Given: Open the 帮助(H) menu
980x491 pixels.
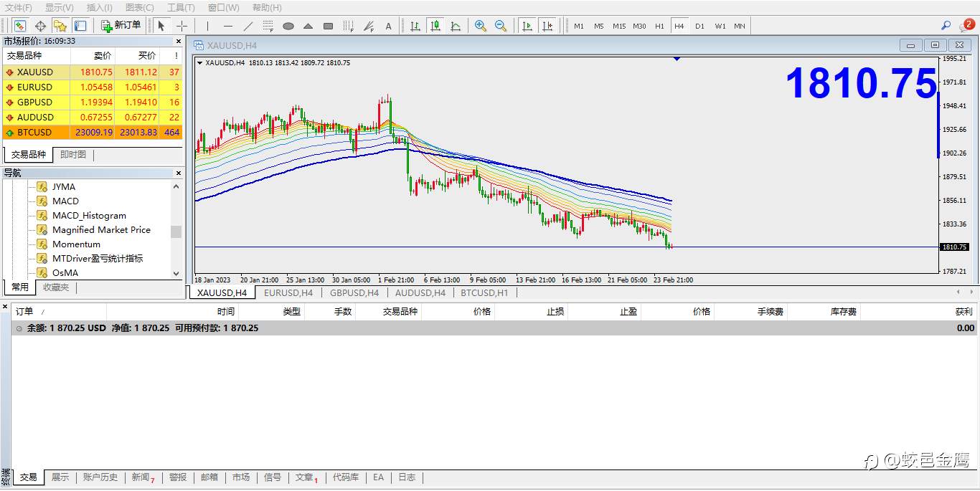Looking at the screenshot, I should click(x=267, y=7).
